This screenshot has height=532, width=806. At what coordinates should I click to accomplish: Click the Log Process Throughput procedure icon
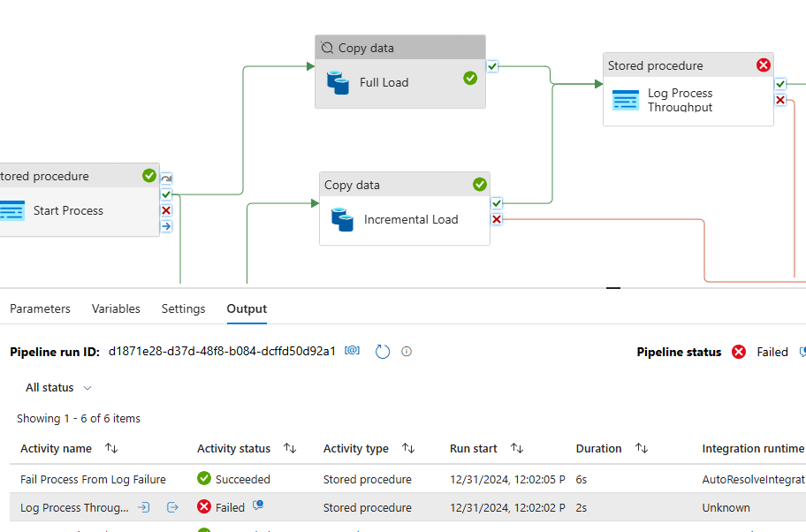tap(626, 100)
